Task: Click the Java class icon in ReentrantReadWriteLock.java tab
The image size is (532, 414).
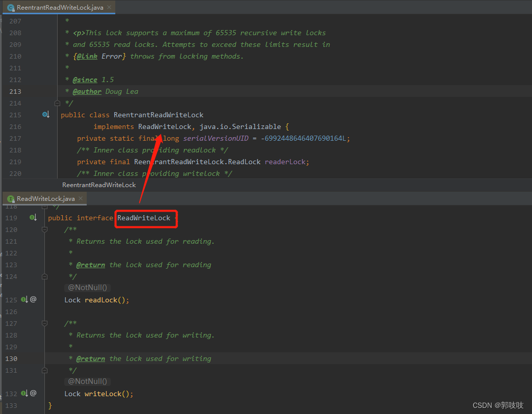Action: pyautogui.click(x=11, y=8)
